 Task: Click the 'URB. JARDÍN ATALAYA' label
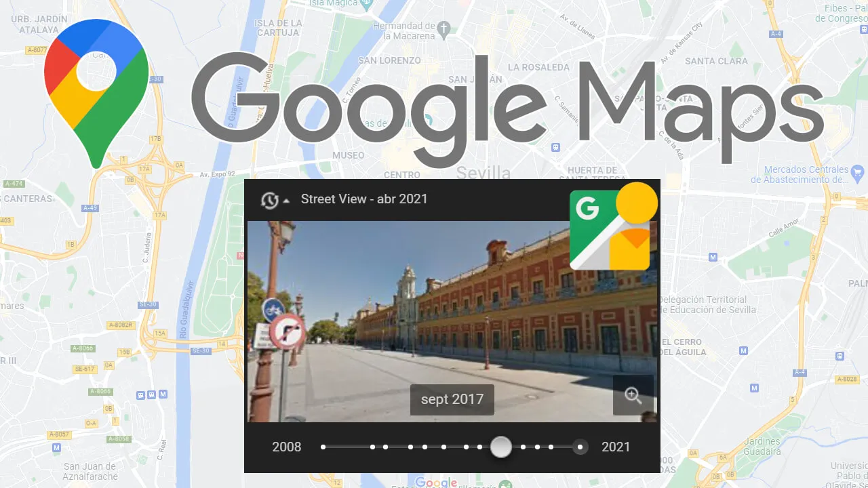pos(39,24)
